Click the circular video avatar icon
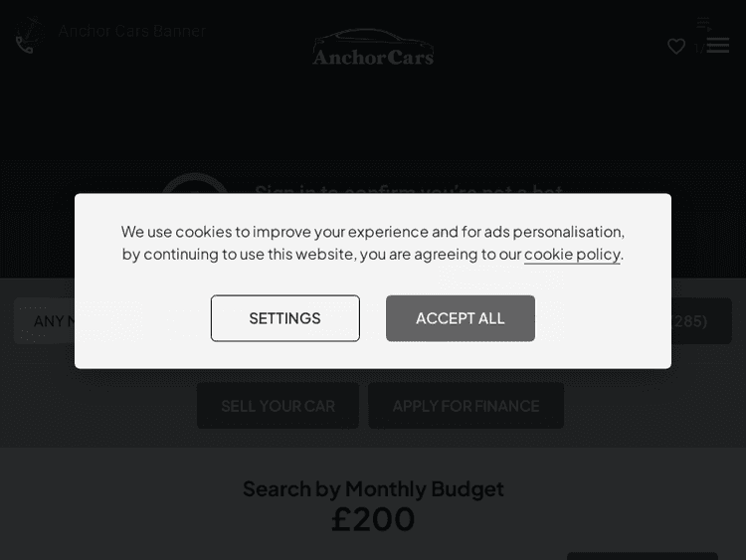746x560 pixels. pos(195,184)
